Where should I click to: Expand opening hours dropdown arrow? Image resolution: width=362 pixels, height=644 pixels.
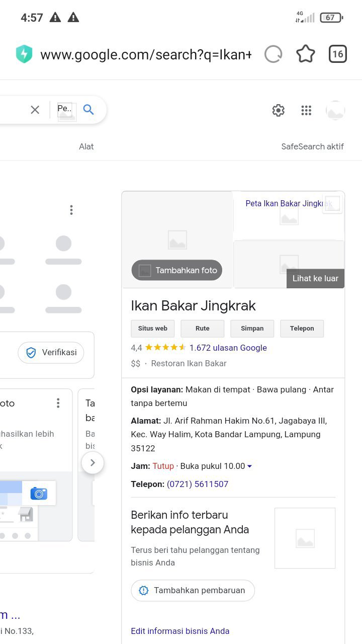point(250,466)
